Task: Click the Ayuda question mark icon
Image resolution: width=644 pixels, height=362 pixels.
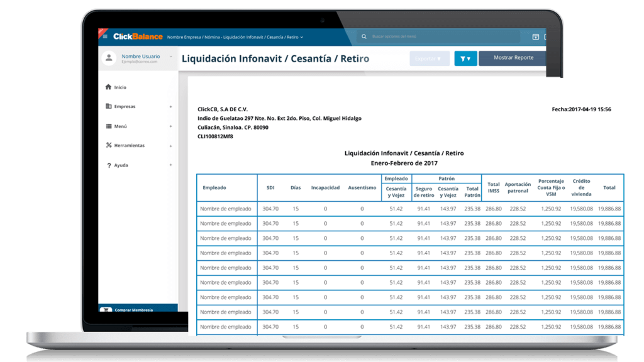Action: pyautogui.click(x=108, y=165)
